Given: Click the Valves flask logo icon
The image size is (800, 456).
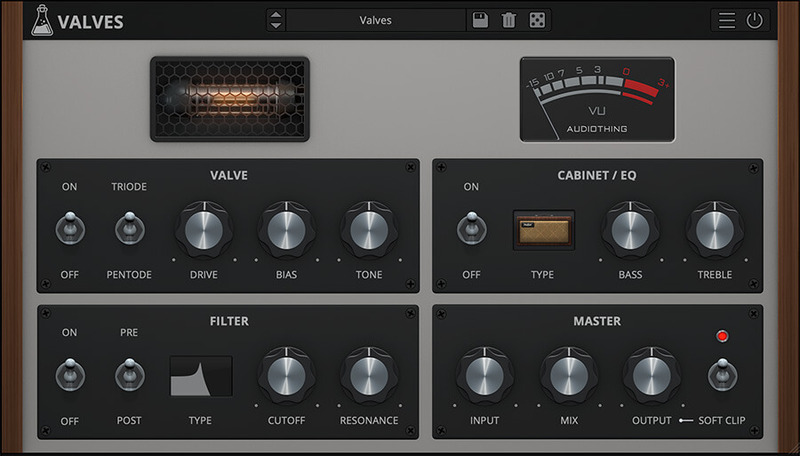Looking at the screenshot, I should click(x=40, y=20).
